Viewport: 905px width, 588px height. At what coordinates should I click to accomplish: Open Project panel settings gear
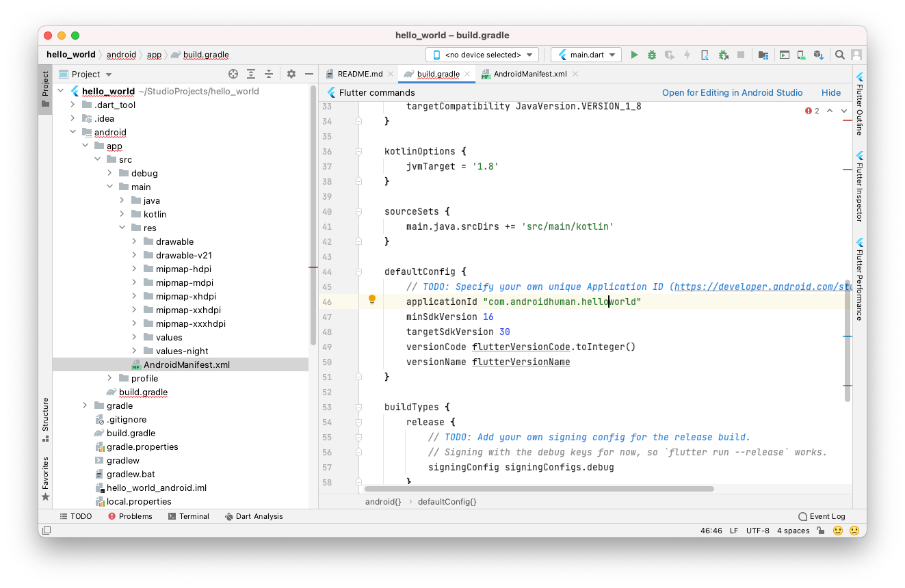[x=291, y=74]
